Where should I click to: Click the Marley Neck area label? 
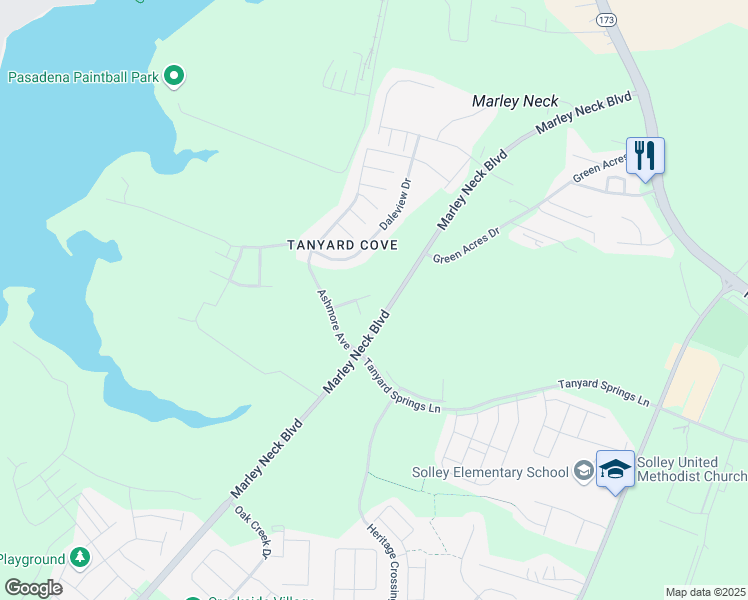pos(515,101)
